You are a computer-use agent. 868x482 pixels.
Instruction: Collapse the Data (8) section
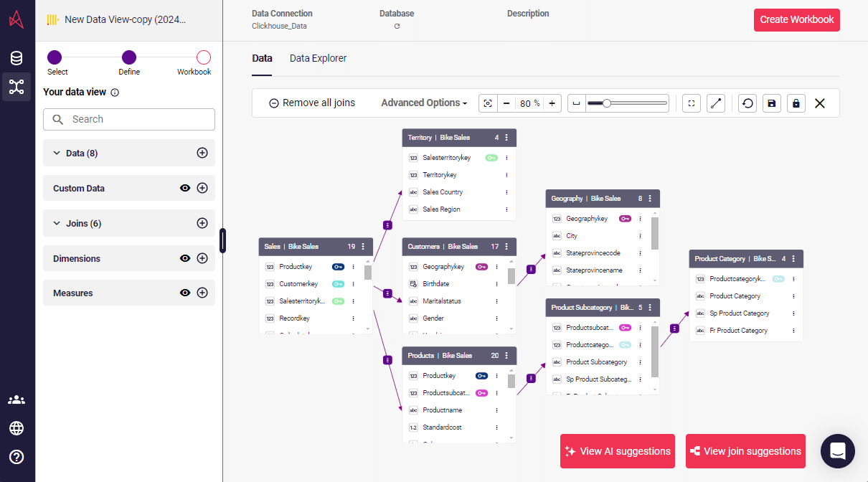pos(57,153)
